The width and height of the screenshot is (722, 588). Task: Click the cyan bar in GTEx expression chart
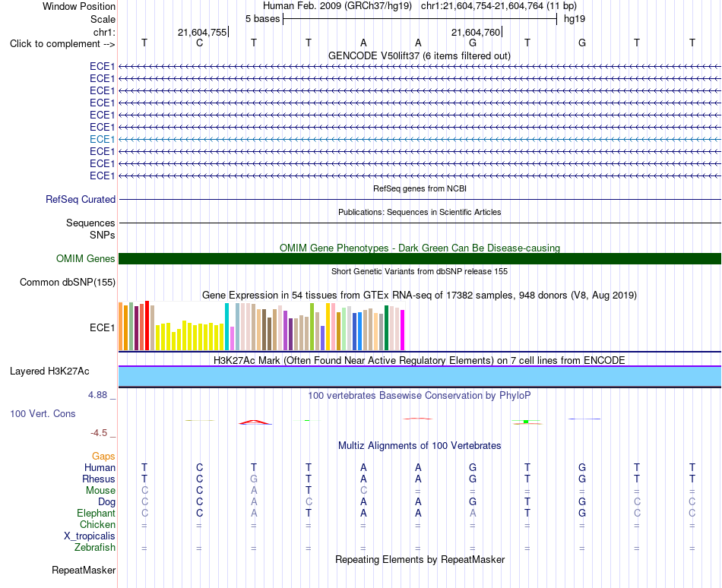(x=226, y=327)
